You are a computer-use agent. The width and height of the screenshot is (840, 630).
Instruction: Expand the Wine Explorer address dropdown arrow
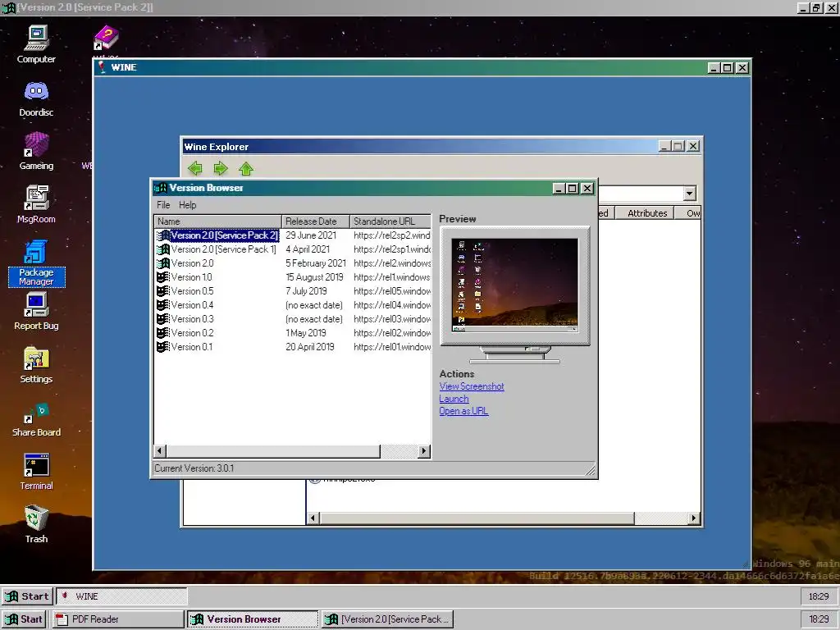click(689, 194)
